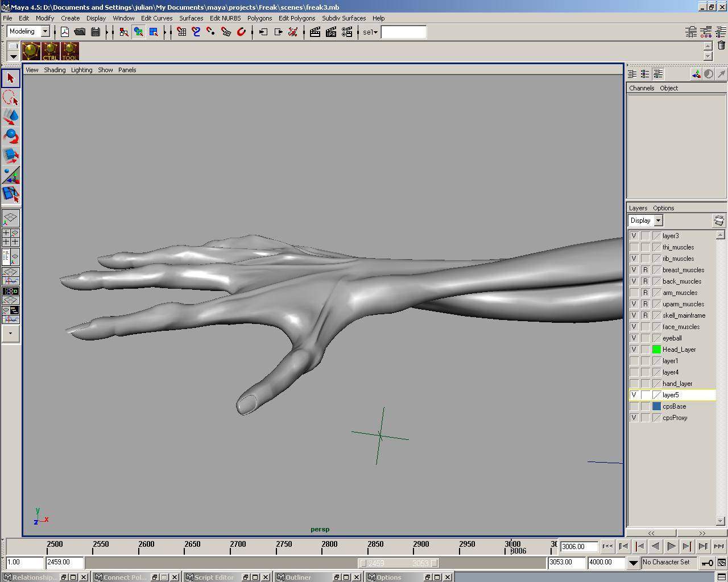Activate the Scale tool cube icon
Image resolution: width=728 pixels, height=582 pixels.
[11, 156]
